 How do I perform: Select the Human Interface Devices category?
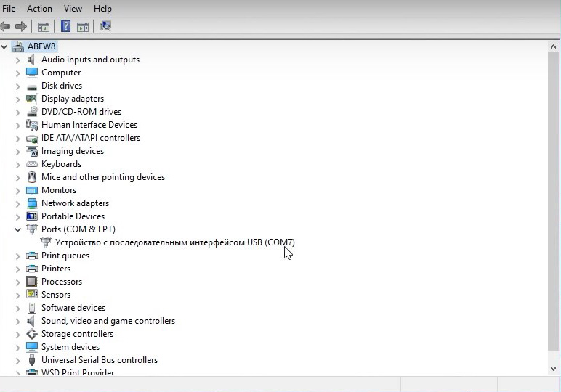tap(89, 125)
